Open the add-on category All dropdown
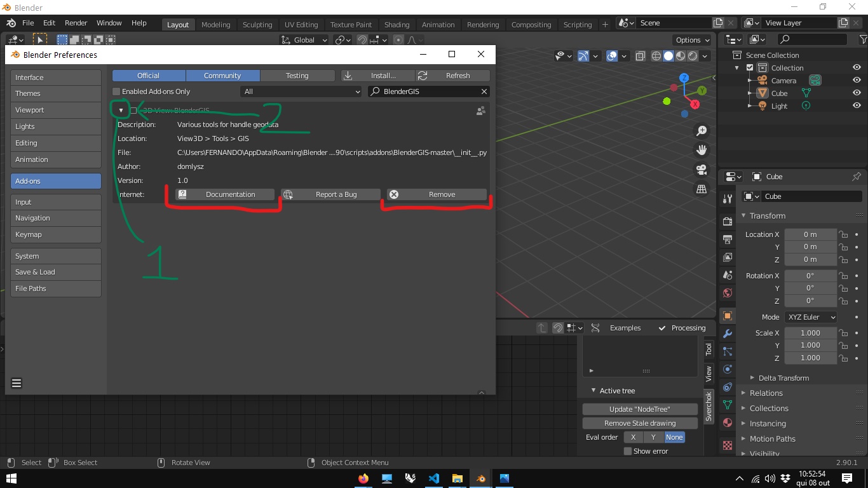This screenshot has width=868, height=488. 301,91
